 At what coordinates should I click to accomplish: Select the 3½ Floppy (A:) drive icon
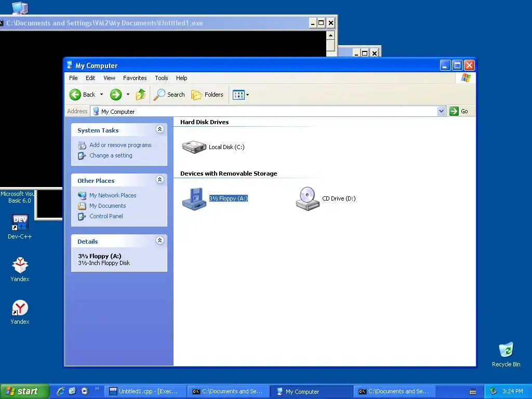coord(194,199)
